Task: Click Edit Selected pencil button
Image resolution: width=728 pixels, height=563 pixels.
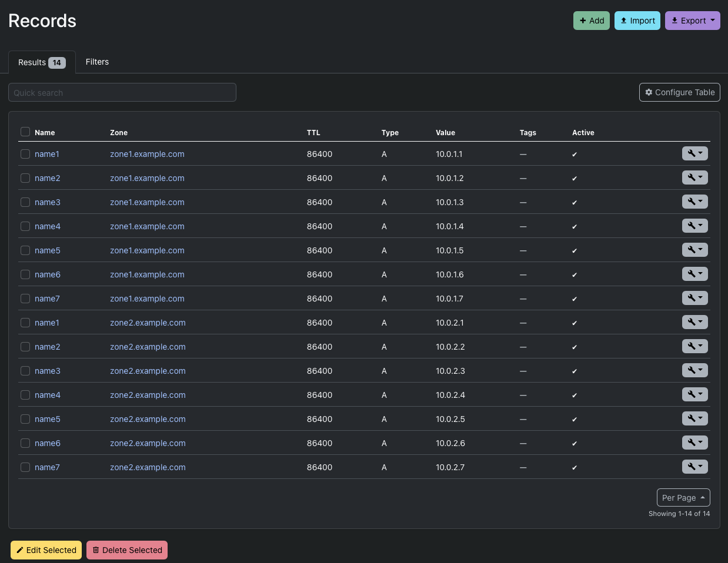Action: (46, 550)
